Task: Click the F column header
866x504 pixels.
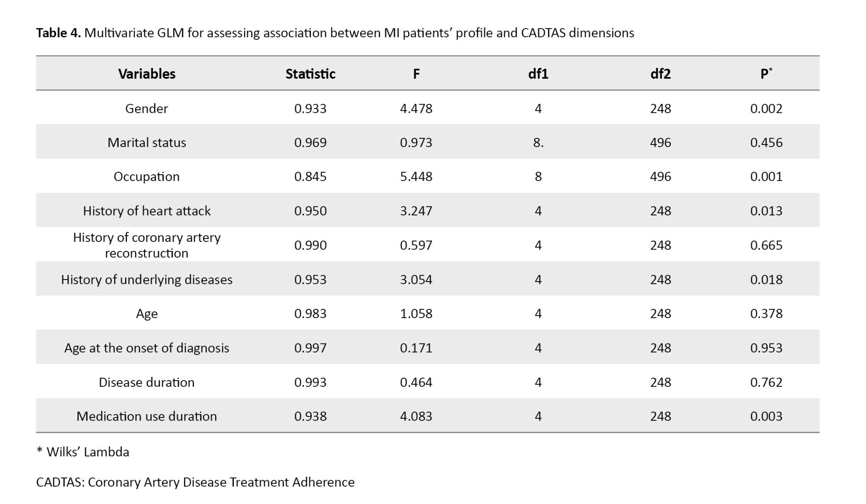Action: click(416, 74)
